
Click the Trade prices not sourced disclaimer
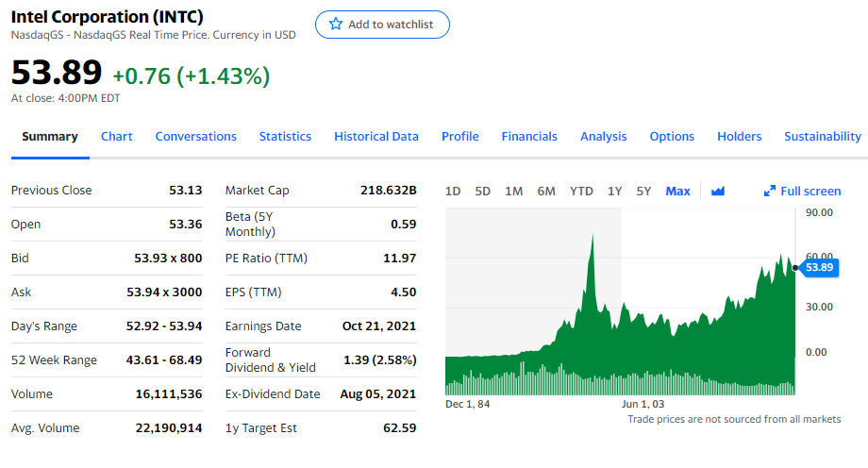pos(734,419)
